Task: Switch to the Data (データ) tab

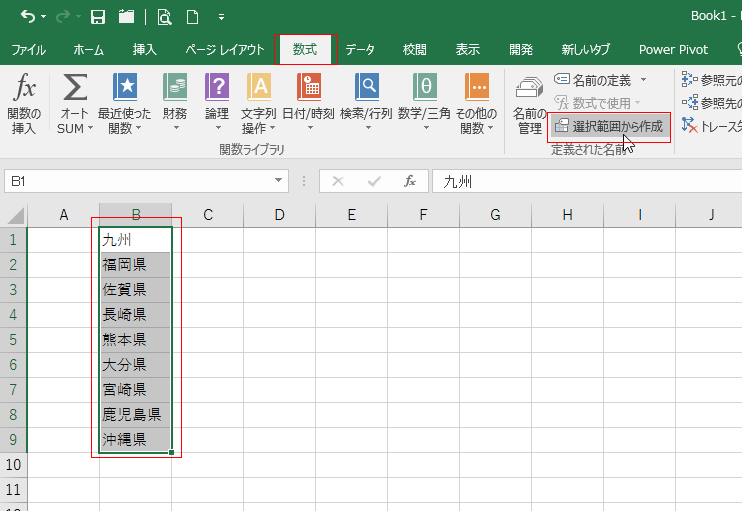Action: (360, 49)
